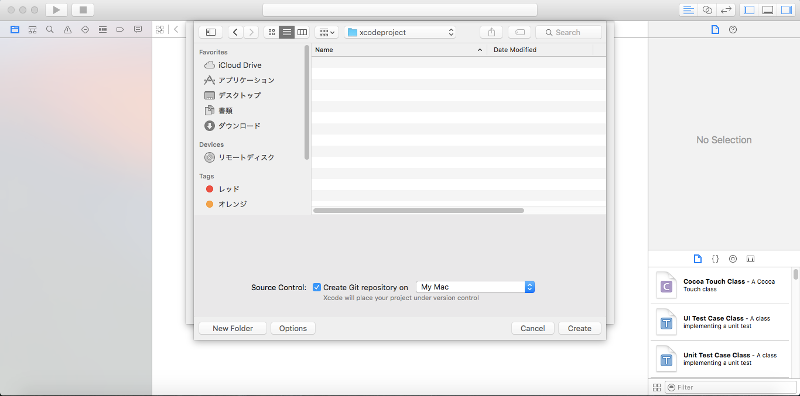Open the Code Snippet library

tap(715, 259)
